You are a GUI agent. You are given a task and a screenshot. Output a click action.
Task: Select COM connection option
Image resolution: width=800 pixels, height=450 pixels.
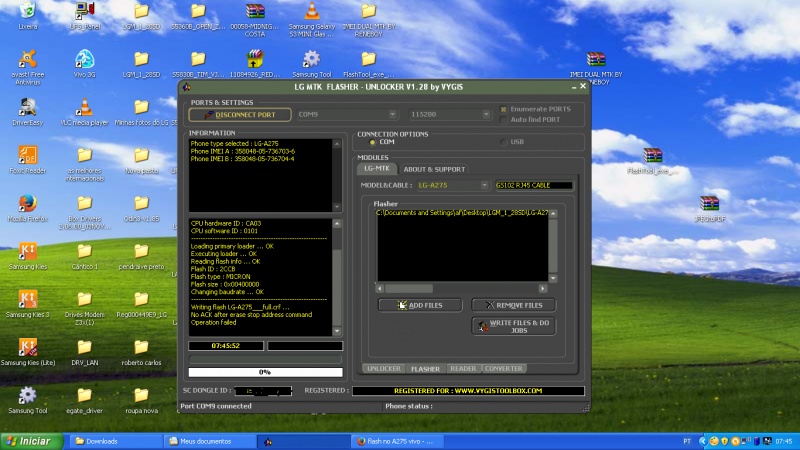pyautogui.click(x=372, y=142)
